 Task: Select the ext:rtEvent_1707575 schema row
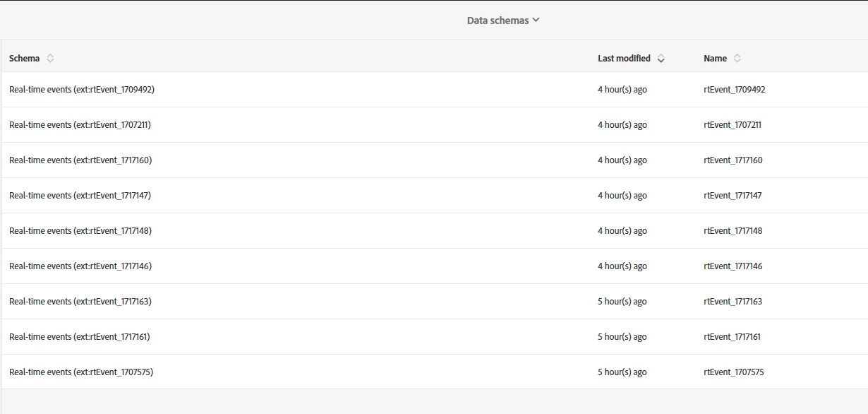(81, 372)
